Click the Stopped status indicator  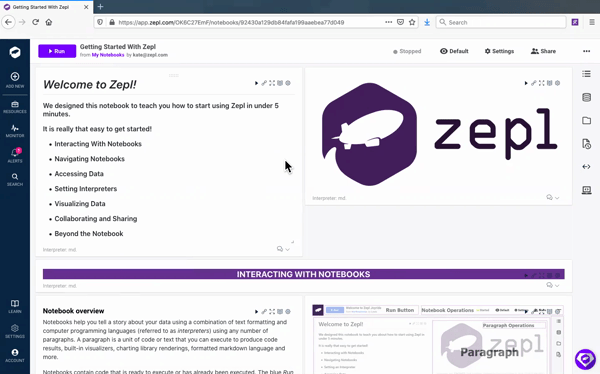coord(407,51)
